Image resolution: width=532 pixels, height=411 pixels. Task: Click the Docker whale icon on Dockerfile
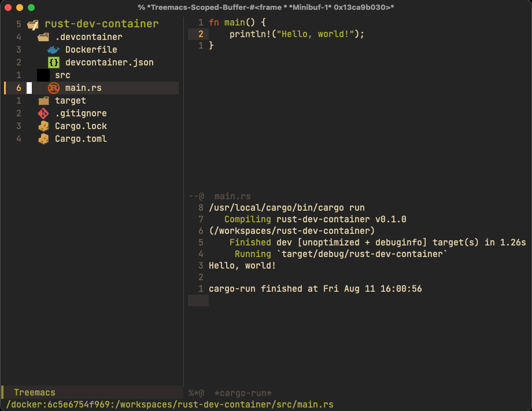click(x=52, y=50)
